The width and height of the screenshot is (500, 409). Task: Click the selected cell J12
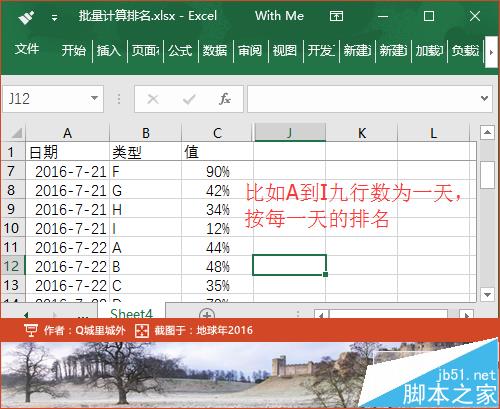pyautogui.click(x=290, y=265)
